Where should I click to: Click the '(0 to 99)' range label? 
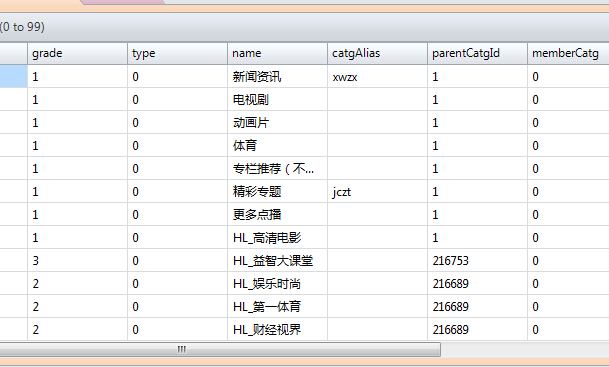click(x=23, y=27)
